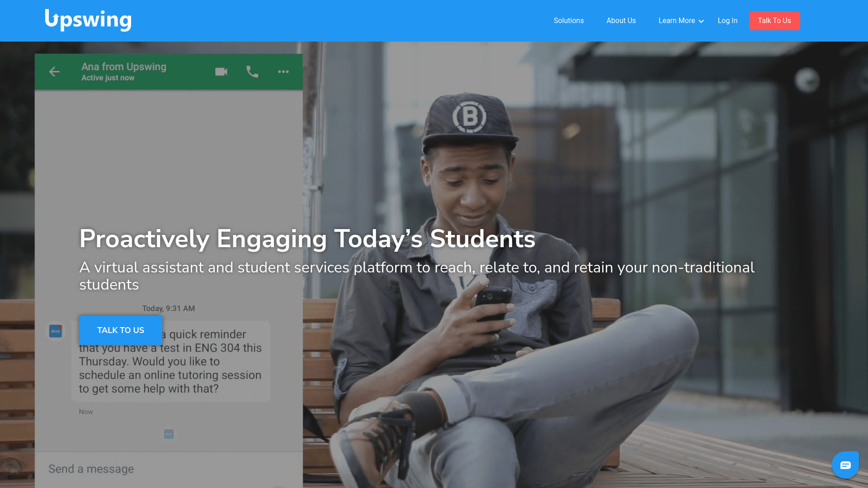Open the Learn More menu
Image resolution: width=868 pixels, height=488 pixels.
(681, 21)
